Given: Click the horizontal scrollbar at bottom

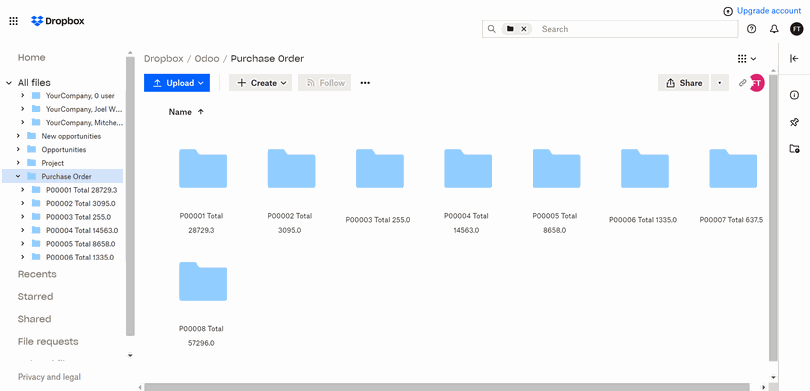Looking at the screenshot, I should [x=447, y=387].
